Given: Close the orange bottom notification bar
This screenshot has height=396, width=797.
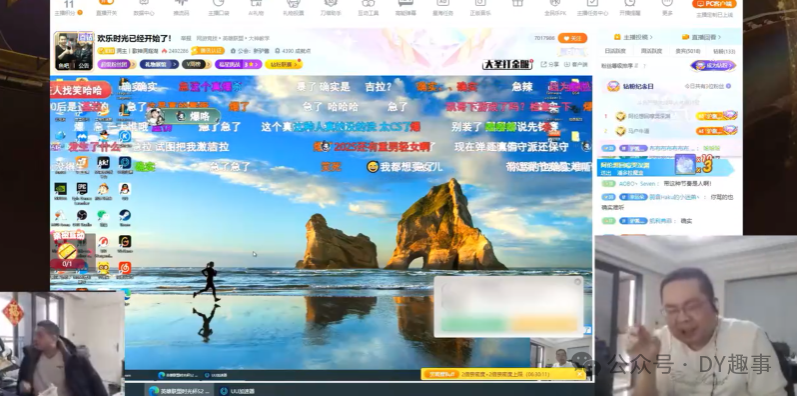Looking at the screenshot, I should point(580,374).
